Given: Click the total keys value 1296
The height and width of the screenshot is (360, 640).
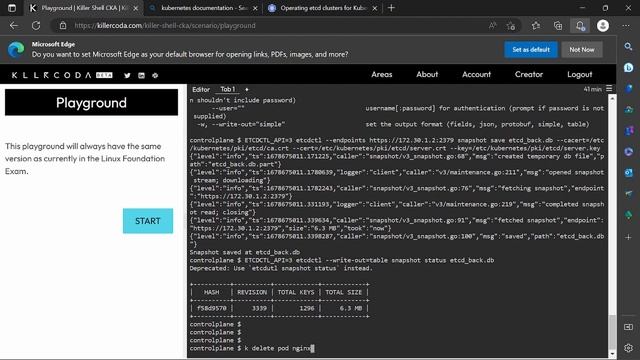Looking at the screenshot, I should point(307,308).
